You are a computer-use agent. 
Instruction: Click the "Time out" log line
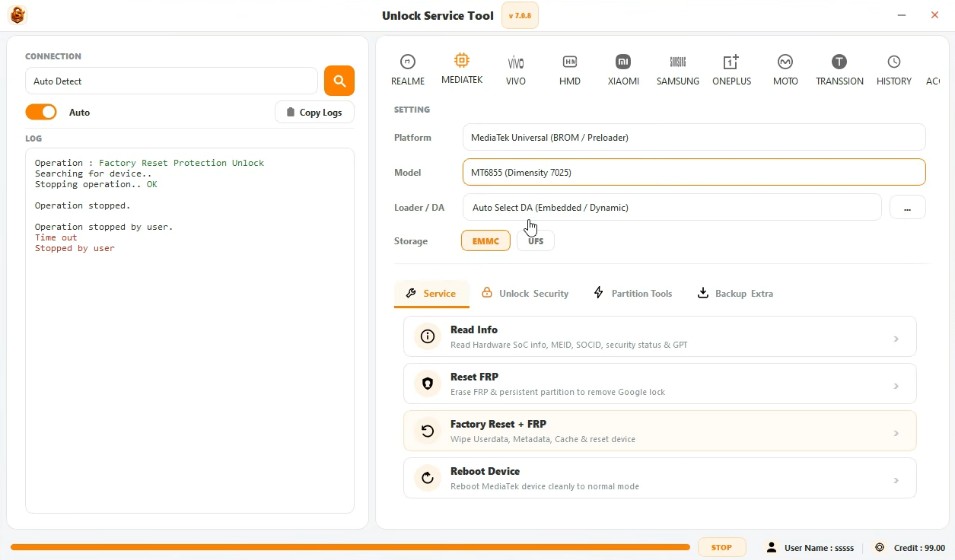(55, 238)
